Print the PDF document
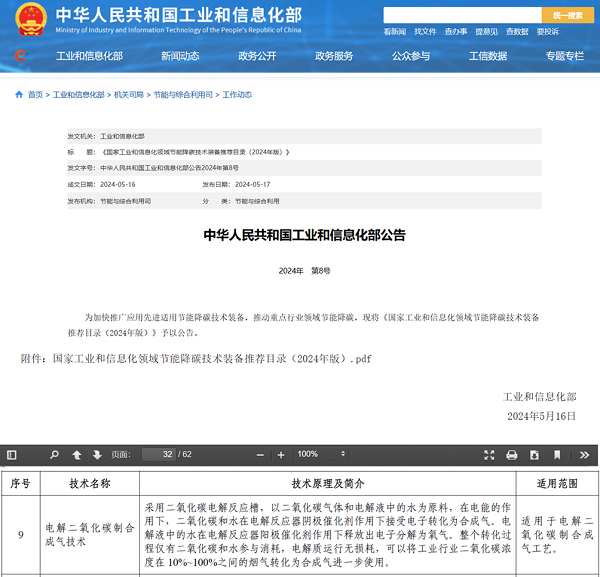Screen dimensions: 600x577 [x=512, y=454]
